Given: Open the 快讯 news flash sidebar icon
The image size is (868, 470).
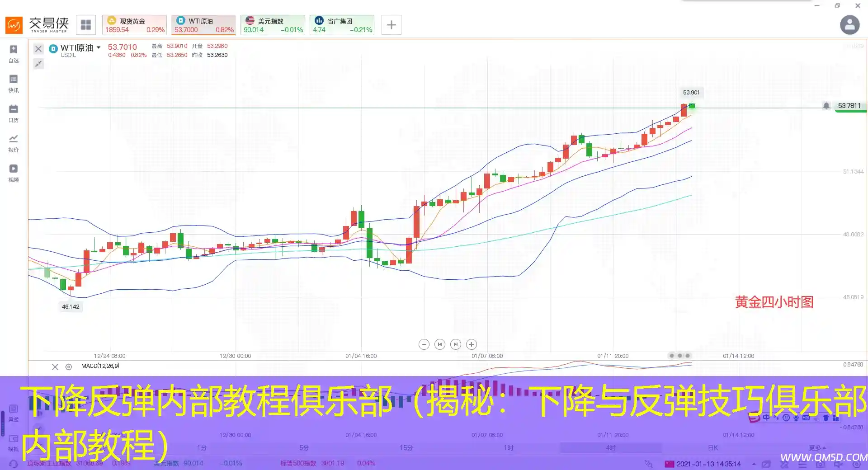Looking at the screenshot, I should 14,83.
